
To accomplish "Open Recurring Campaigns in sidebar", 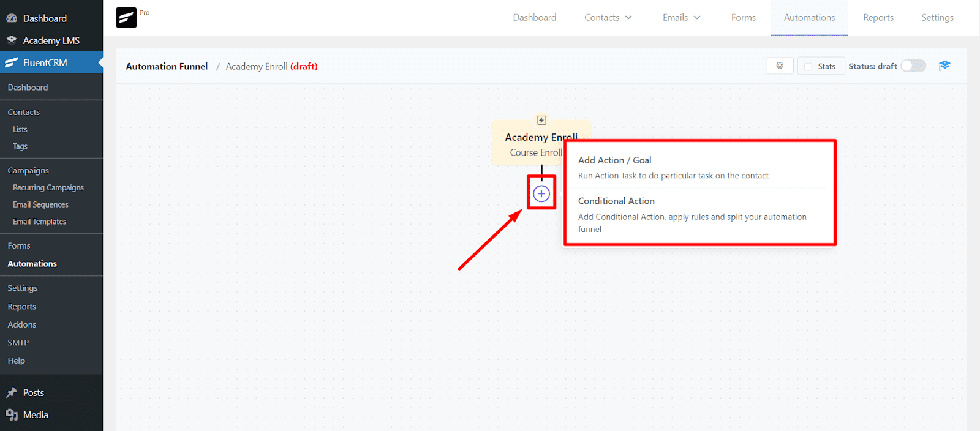I will pos(48,187).
